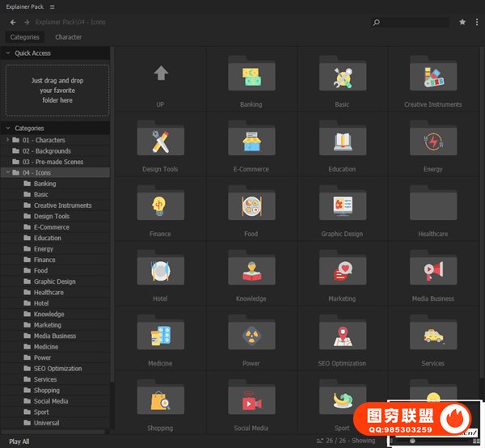Click the Play All button

19,442
